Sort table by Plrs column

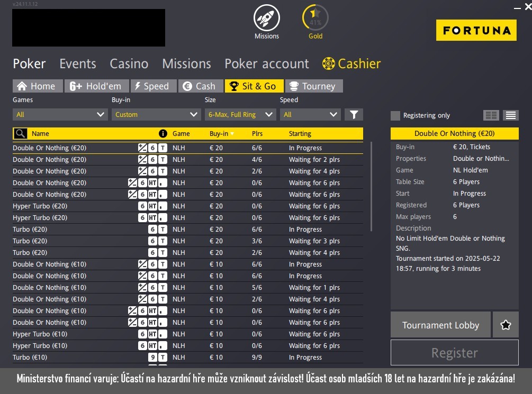click(257, 134)
